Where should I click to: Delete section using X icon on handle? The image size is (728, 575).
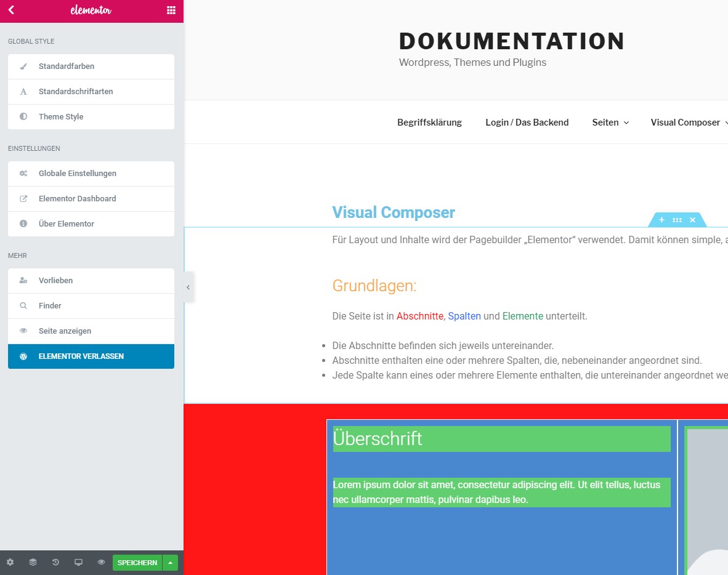click(692, 220)
